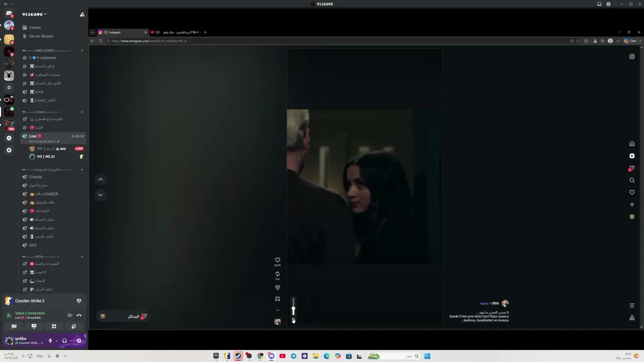Expand the 911GANG server dropdown

(x=34, y=14)
